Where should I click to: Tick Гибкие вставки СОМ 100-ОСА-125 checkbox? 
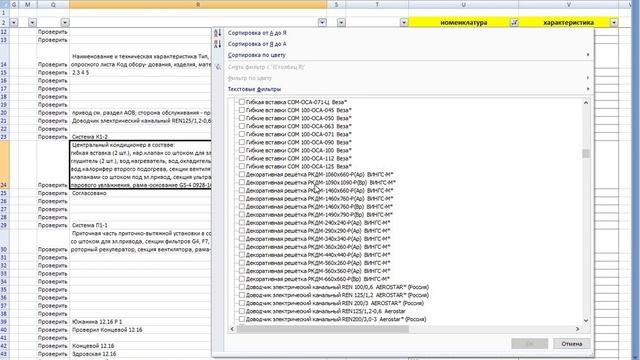point(242,167)
